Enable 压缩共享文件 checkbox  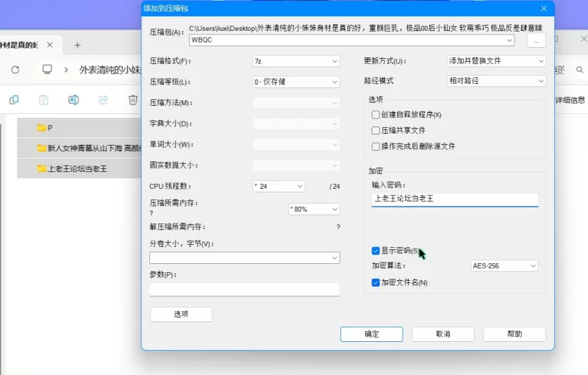click(x=376, y=130)
